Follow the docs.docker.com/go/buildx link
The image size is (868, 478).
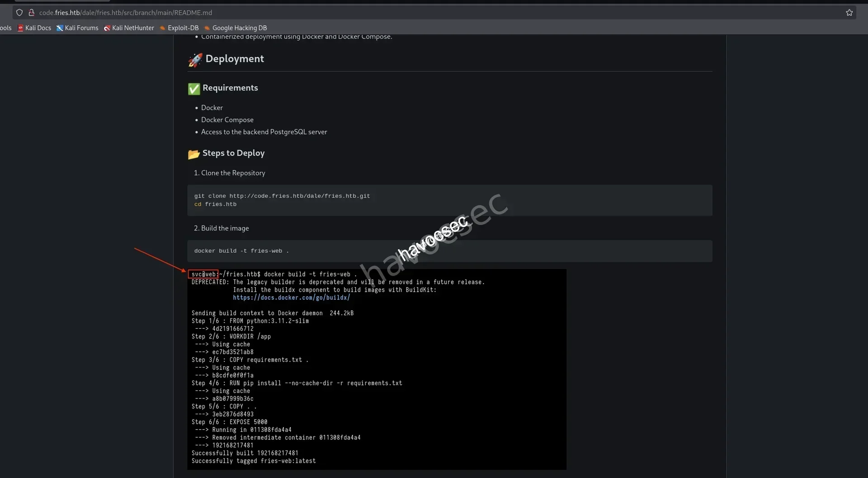point(291,298)
